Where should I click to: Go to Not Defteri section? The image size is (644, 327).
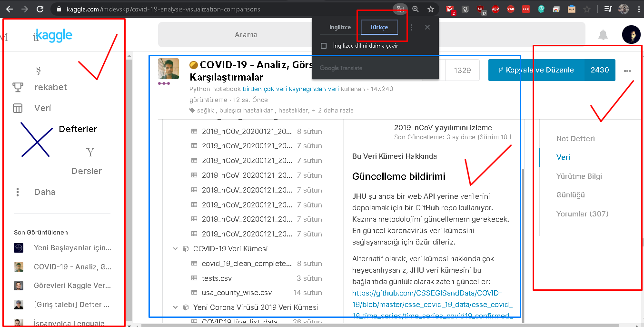pos(575,139)
